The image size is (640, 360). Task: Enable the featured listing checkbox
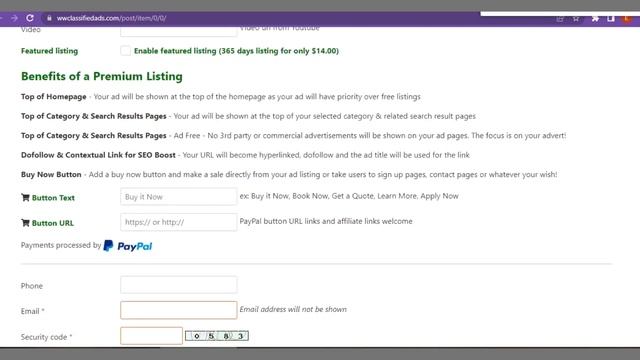(x=125, y=51)
